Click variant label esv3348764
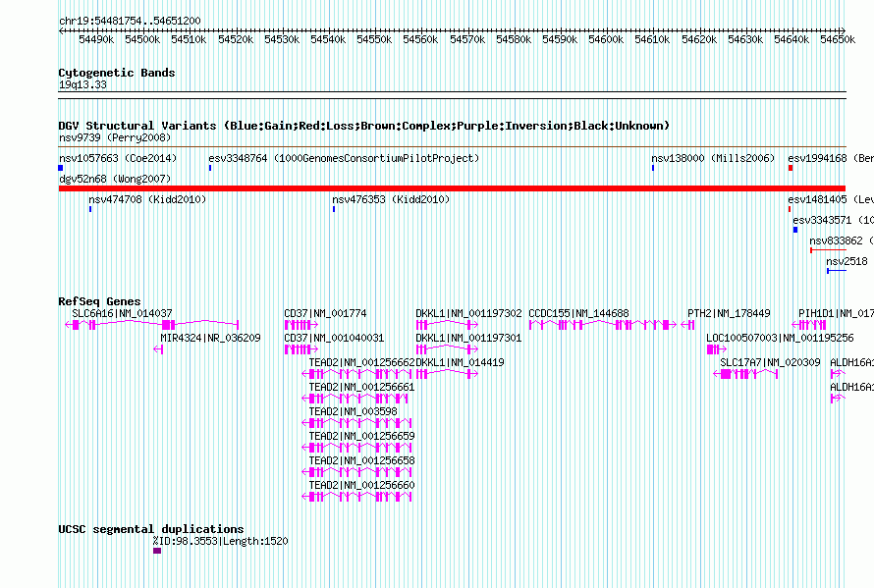The width and height of the screenshot is (874, 588). tap(344, 158)
